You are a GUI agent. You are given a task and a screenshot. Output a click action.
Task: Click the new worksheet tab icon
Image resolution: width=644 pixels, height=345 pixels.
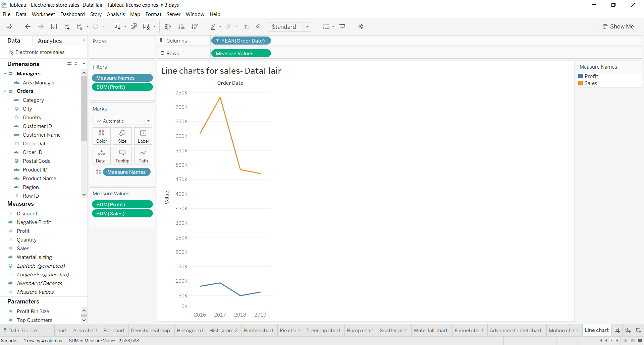[x=617, y=331]
